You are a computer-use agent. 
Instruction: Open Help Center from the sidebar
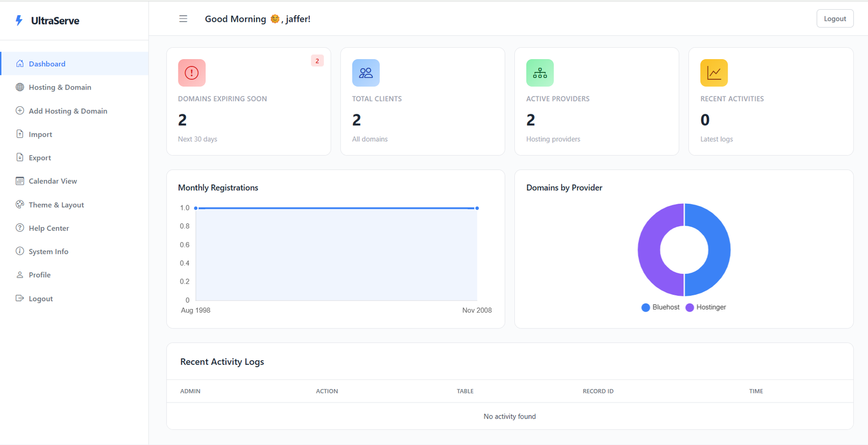click(49, 228)
